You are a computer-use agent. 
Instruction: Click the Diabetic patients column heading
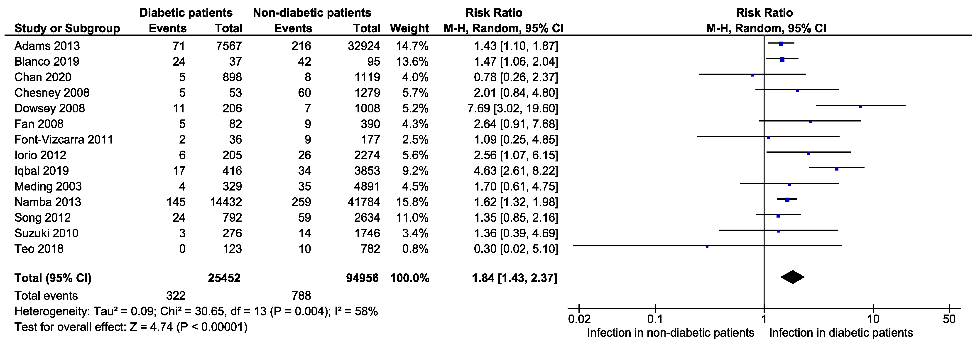pos(186,13)
